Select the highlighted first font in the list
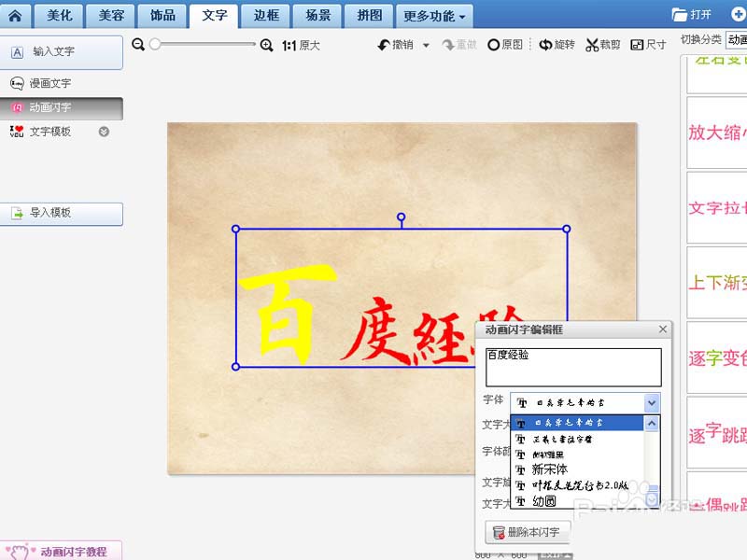Viewport: 747px width, 560px height. pos(577,423)
